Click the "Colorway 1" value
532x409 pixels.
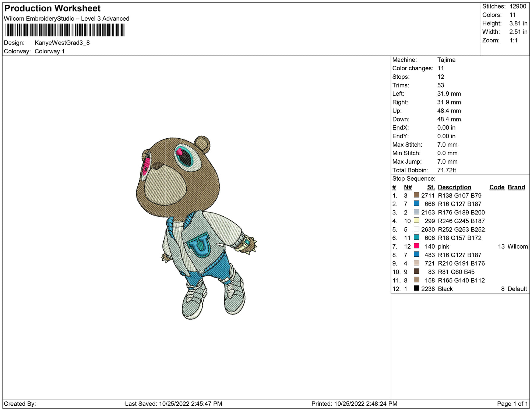pyautogui.click(x=50, y=51)
